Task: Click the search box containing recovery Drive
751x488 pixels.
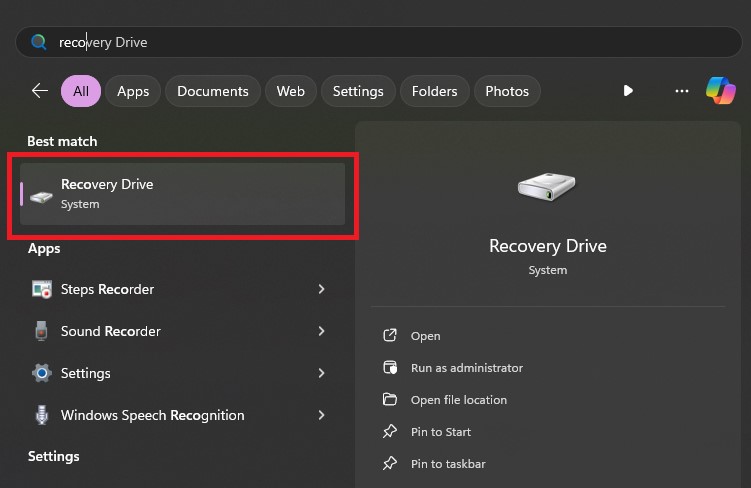Action: click(x=379, y=42)
